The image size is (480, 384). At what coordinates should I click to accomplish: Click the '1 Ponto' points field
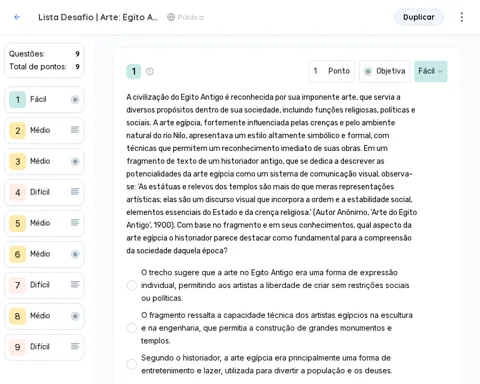pos(332,71)
